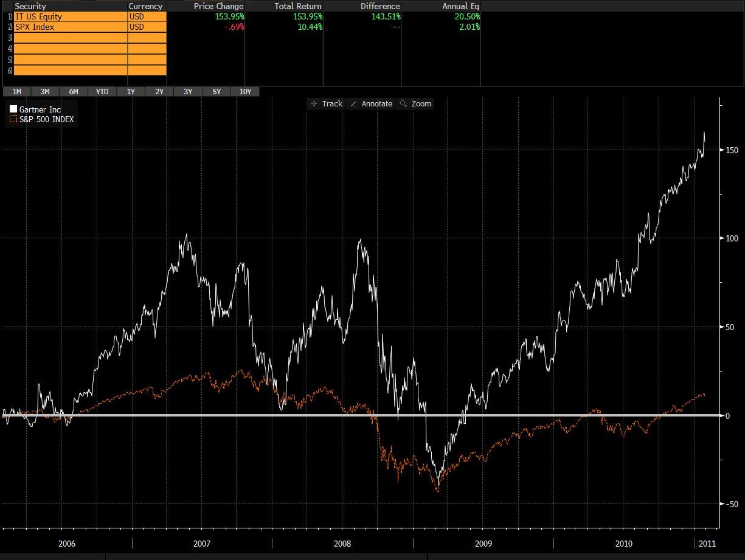Click the 2010 year axis label

point(624,543)
